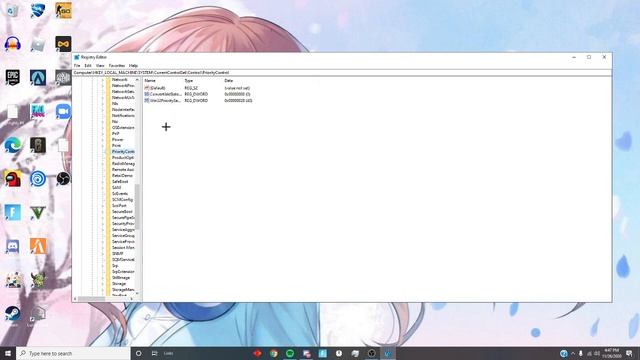Open Discord from the desktop
Viewport: 640px width, 360px height.
[x=13, y=246]
